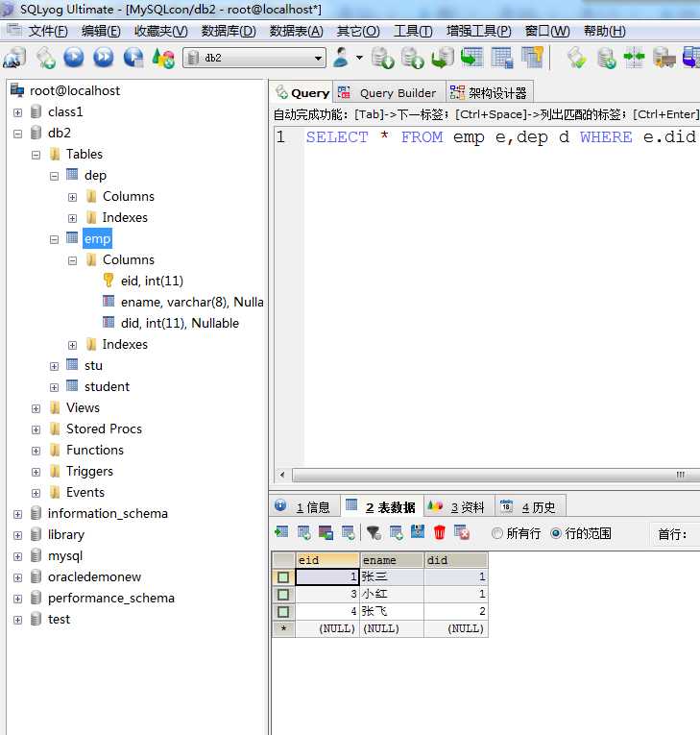Open the 3 资料 result tab
Image resolution: width=700 pixels, height=735 pixels.
[x=459, y=506]
